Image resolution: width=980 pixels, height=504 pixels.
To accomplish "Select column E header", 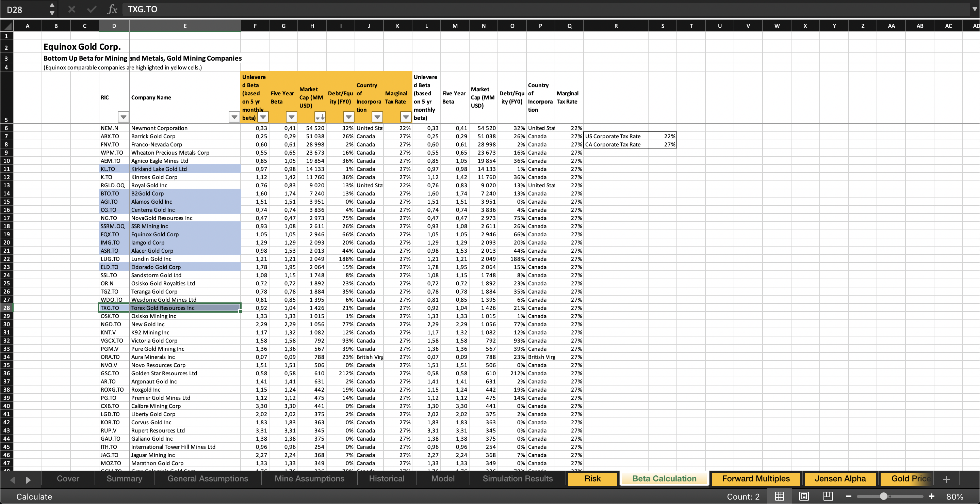I will 185,26.
